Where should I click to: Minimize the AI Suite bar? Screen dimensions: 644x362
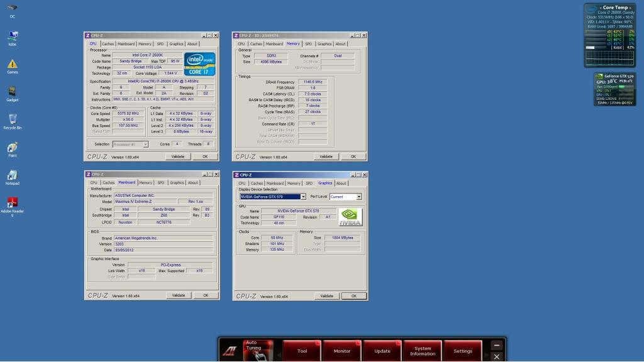pyautogui.click(x=497, y=346)
